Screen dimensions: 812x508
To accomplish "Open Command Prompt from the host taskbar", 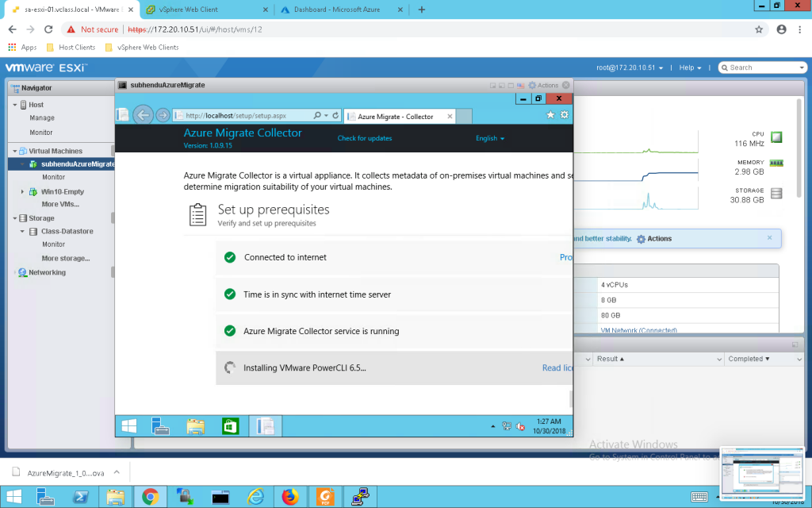I will tap(220, 497).
